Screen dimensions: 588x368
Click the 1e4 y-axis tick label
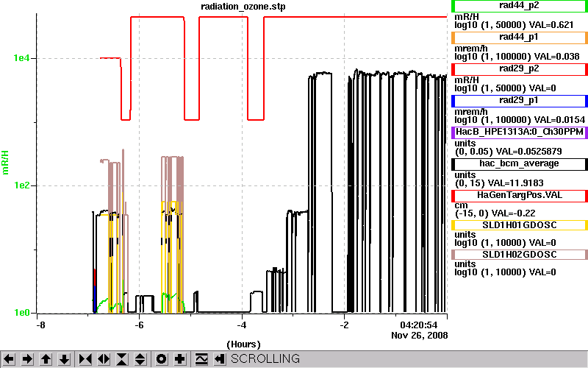[21, 58]
